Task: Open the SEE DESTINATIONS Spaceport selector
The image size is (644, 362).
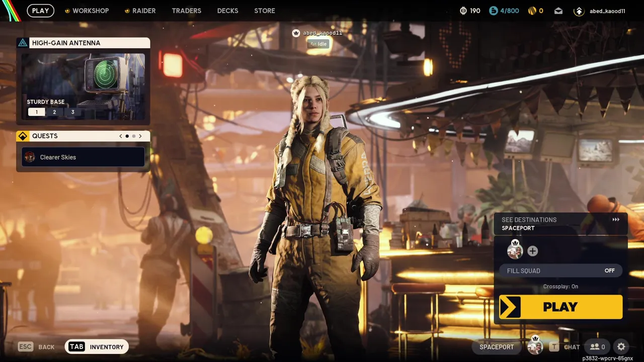Action: click(x=561, y=224)
